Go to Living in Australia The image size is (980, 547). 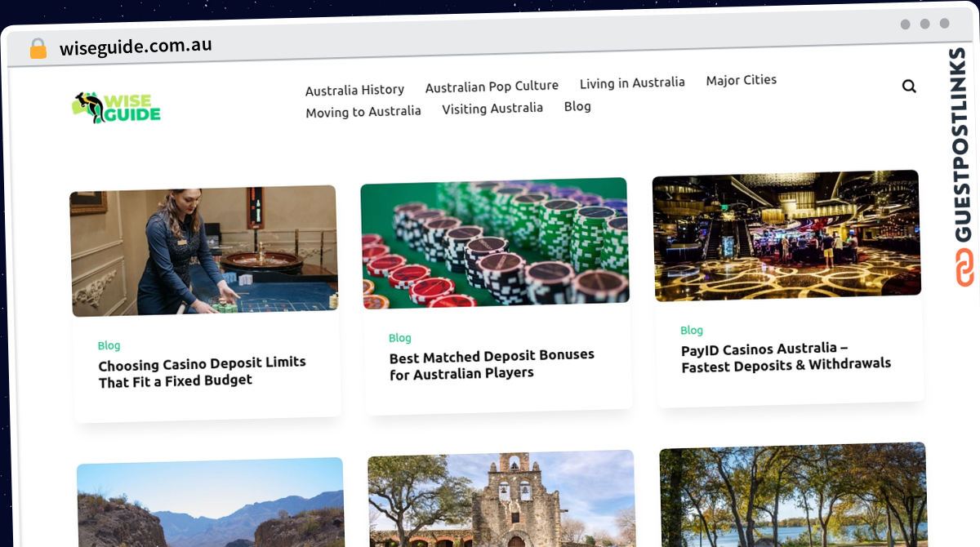[x=632, y=82]
